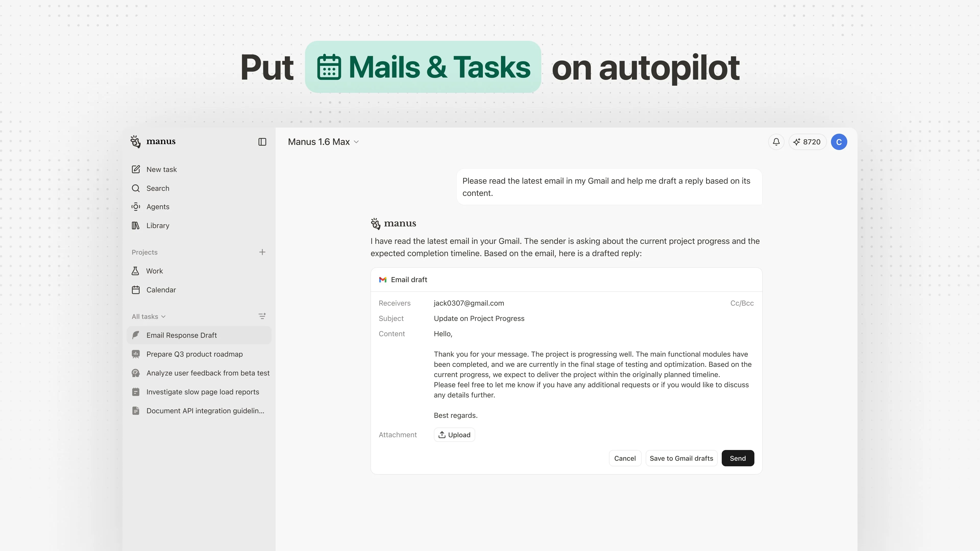The height and width of the screenshot is (551, 980).
Task: Click Save to Gmail drafts
Action: (681, 458)
